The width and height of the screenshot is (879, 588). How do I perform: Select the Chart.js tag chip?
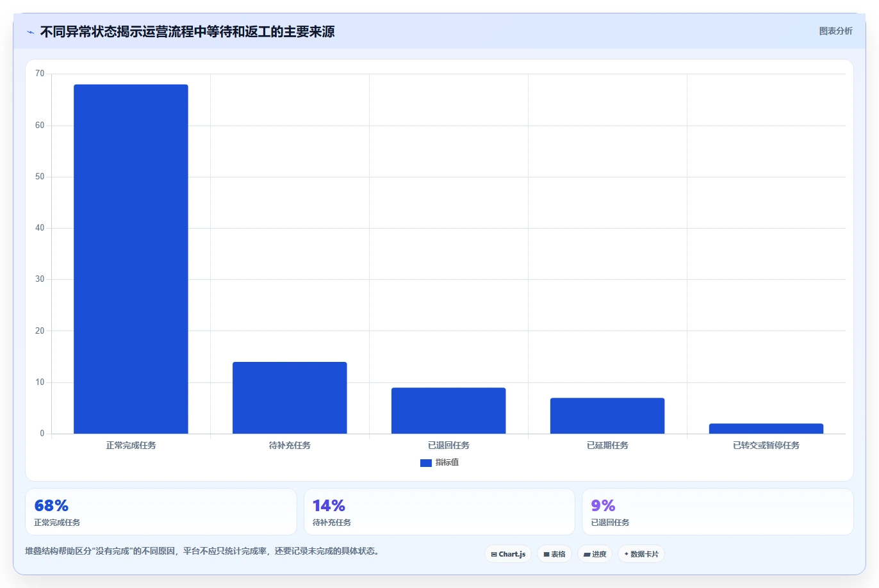(x=508, y=554)
